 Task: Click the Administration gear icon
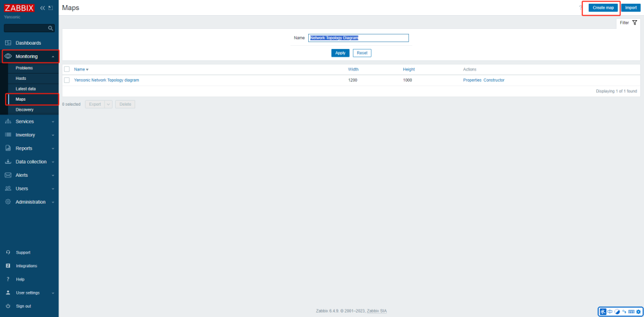pyautogui.click(x=8, y=202)
